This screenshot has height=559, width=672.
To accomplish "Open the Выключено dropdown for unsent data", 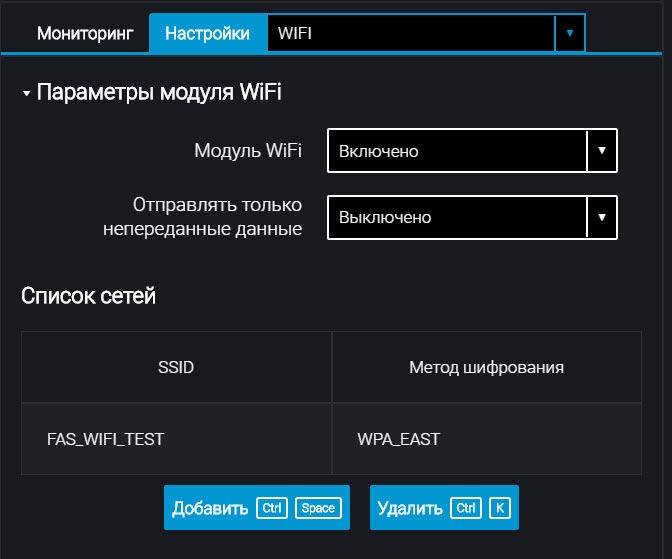I will (x=472, y=217).
